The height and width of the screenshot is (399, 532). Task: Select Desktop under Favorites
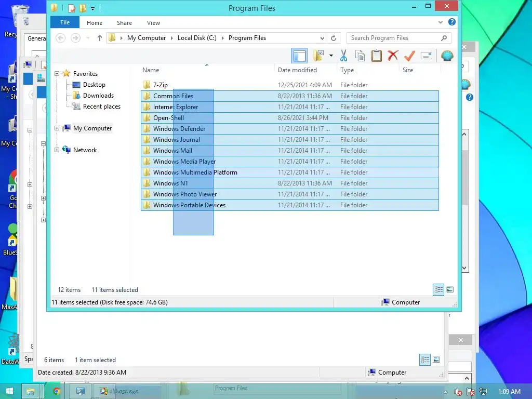pos(94,85)
